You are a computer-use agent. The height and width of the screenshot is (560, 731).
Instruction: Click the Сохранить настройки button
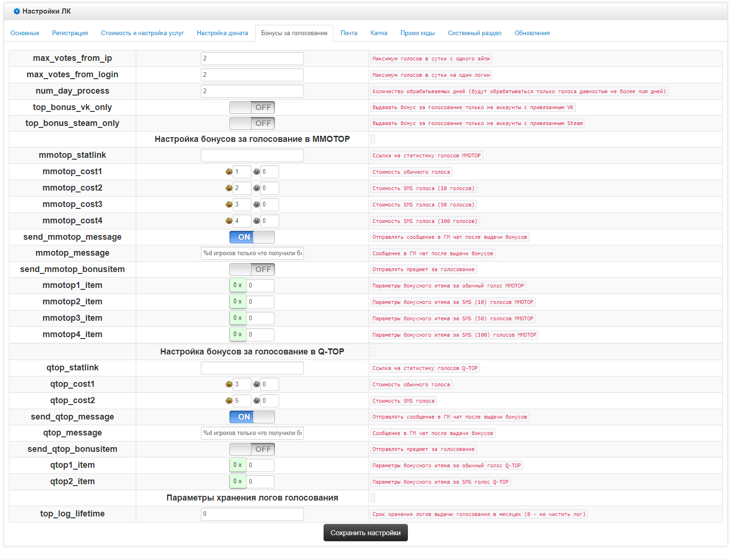366,533
